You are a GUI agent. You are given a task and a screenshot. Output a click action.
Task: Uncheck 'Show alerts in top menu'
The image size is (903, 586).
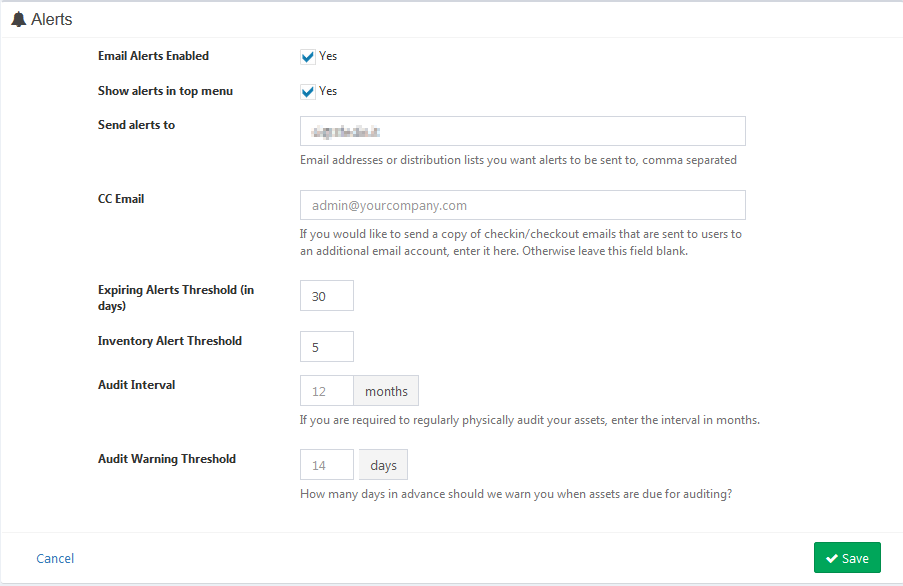(307, 91)
